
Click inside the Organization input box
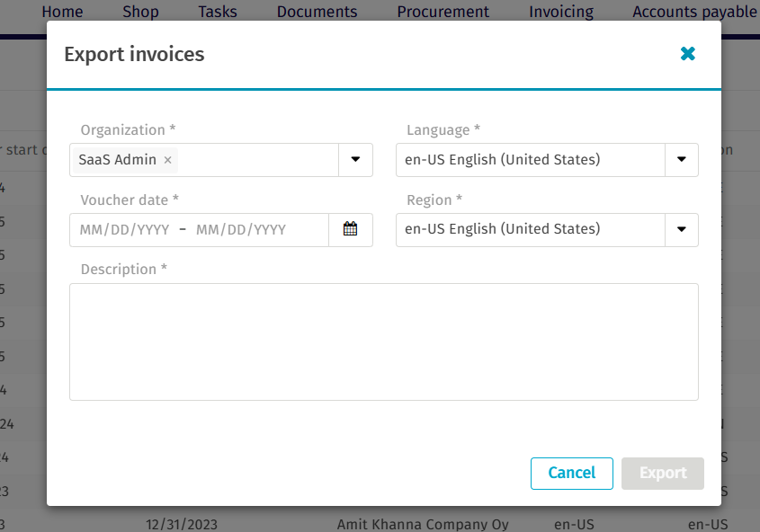coord(256,160)
